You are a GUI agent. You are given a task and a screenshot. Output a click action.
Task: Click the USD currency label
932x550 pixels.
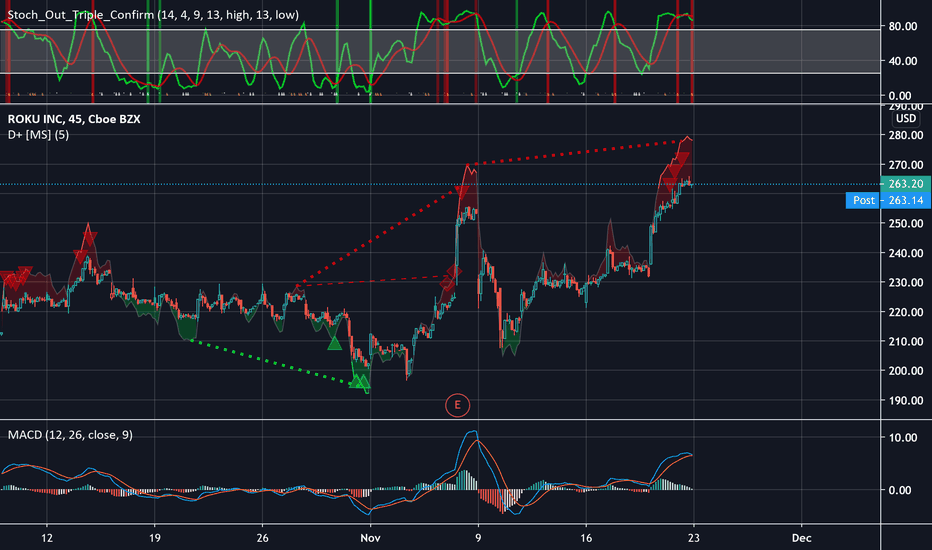(x=906, y=118)
